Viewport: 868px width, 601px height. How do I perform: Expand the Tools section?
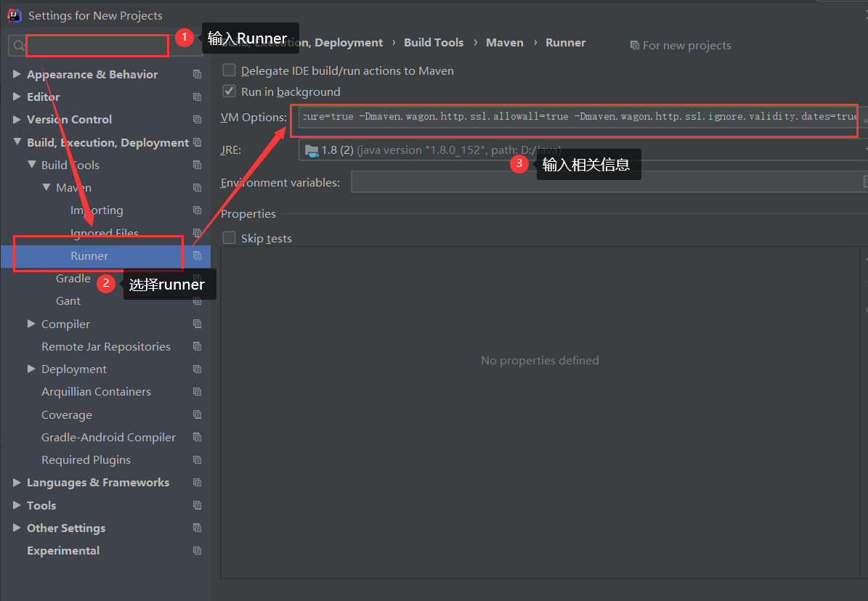tap(17, 504)
